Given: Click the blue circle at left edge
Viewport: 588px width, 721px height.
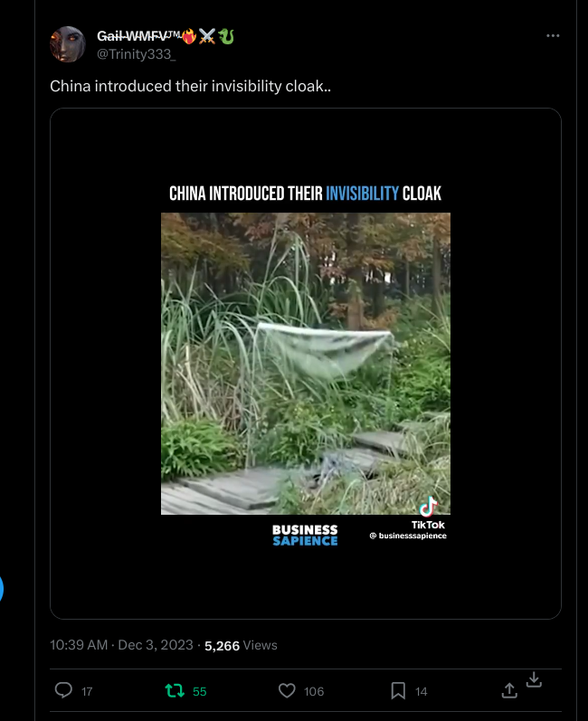Looking at the screenshot, I should tap(1, 589).
